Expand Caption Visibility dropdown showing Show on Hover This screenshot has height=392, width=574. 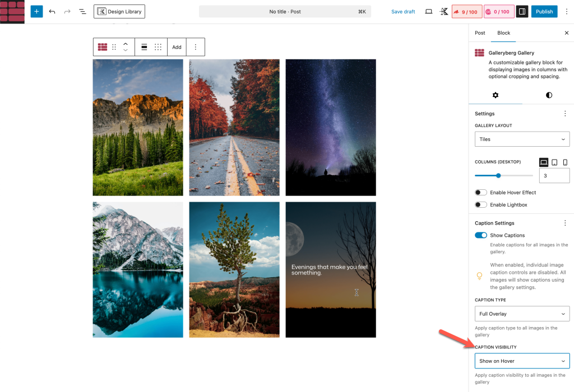point(522,361)
